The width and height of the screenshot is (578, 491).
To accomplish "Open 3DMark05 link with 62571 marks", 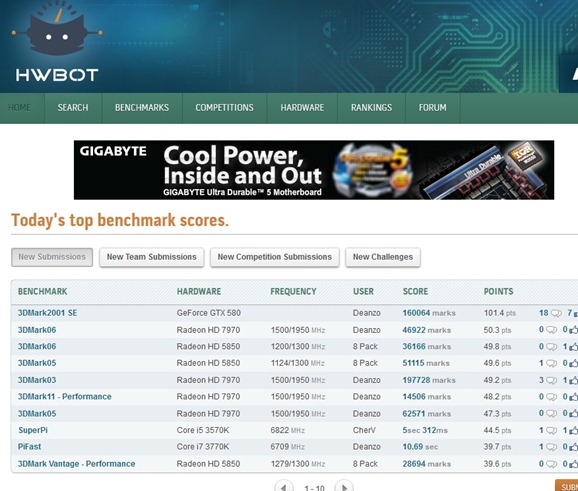I will 37,414.
